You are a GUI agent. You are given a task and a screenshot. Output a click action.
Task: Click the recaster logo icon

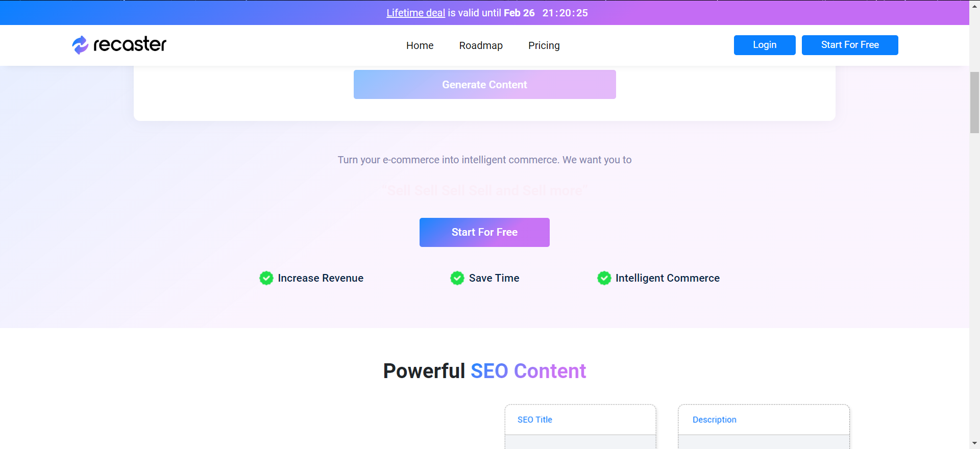80,45
